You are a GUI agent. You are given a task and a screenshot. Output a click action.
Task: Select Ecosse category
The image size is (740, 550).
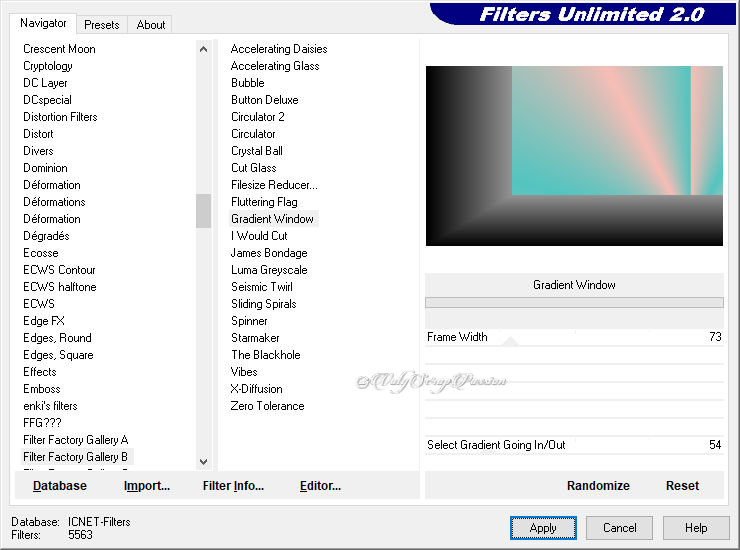41,253
